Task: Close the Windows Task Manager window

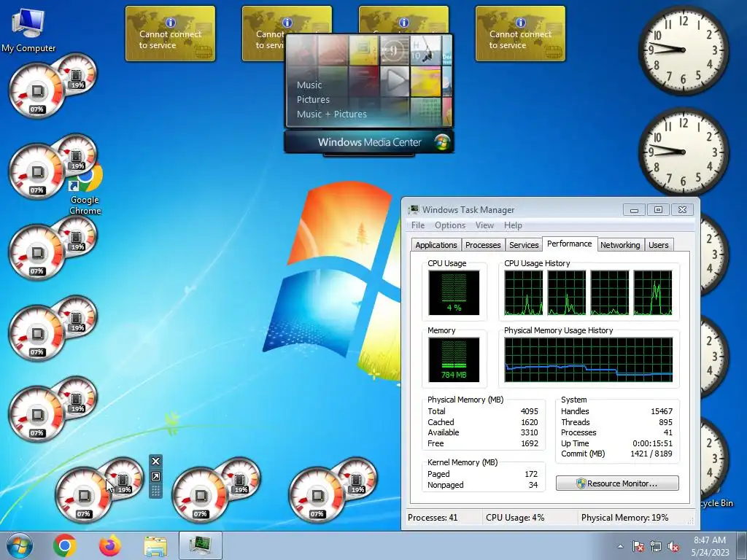Action: (682, 209)
